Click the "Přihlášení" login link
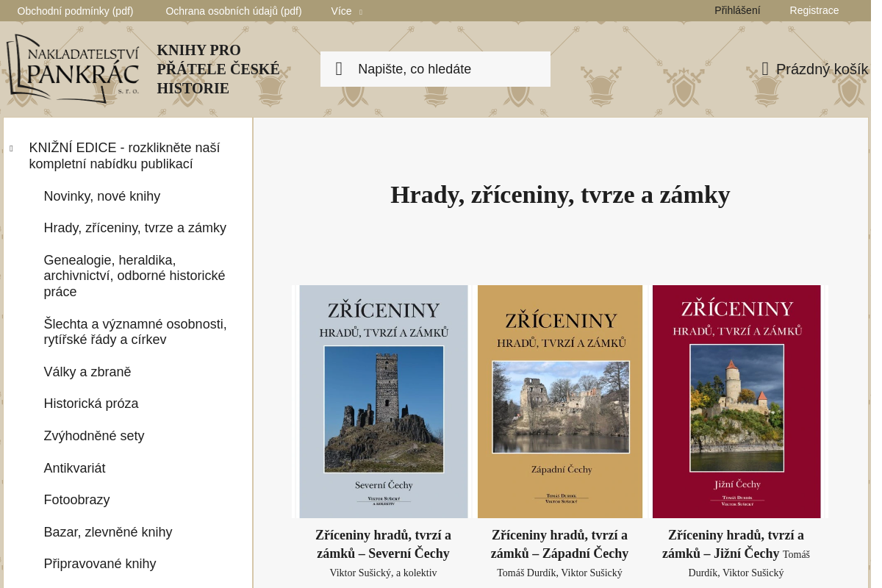The image size is (882, 588). 737,10
